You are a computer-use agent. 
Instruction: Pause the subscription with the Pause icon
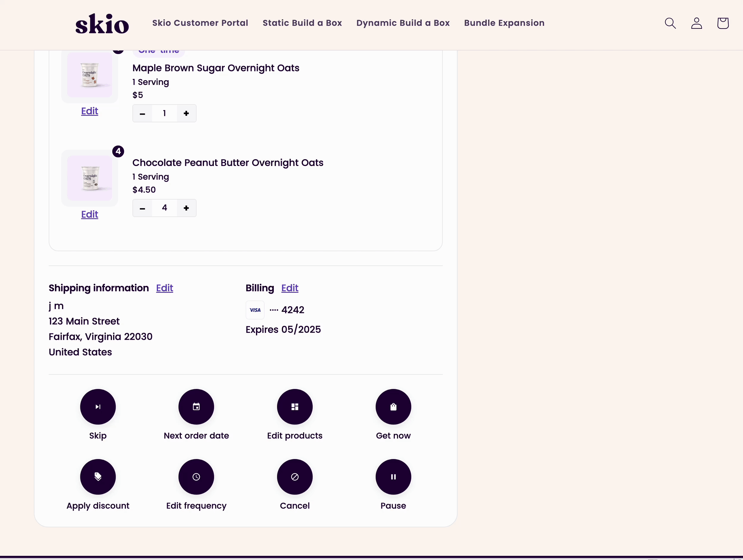[x=393, y=477]
